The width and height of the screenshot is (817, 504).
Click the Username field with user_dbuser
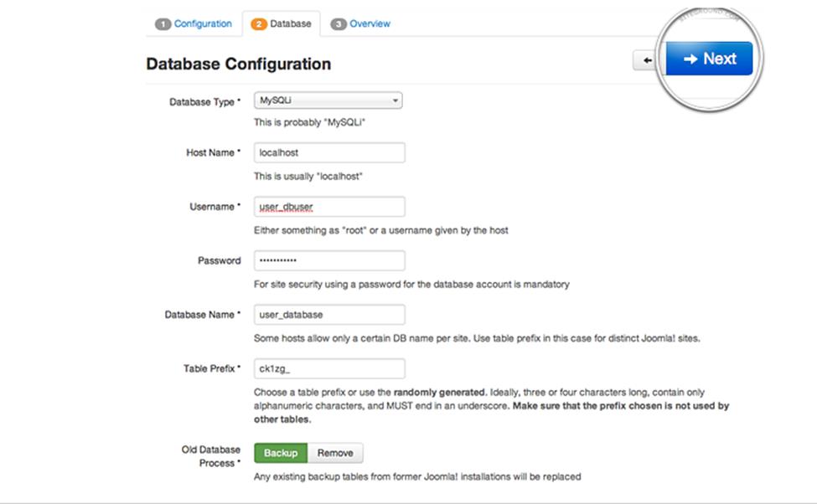point(329,207)
